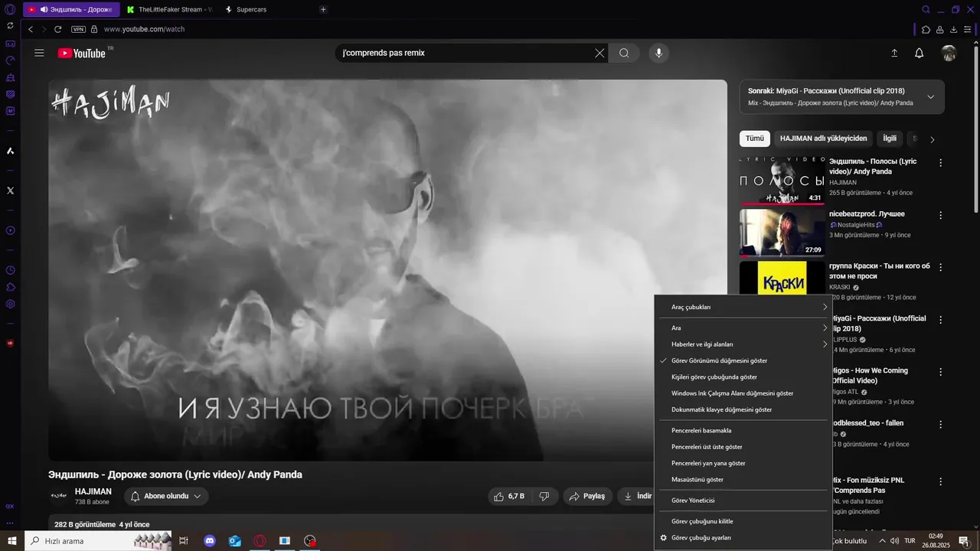Viewport: 980px width, 551px height.
Task: Click the Hızlı arama taskbar search box
Action: [100, 540]
